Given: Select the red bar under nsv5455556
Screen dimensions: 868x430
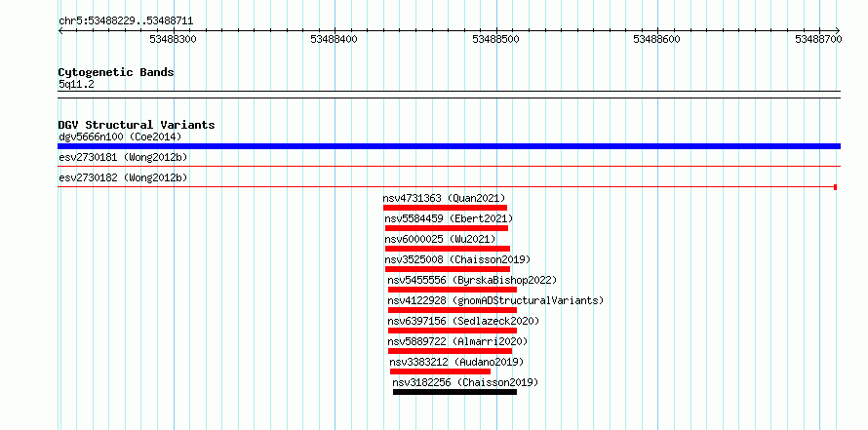Looking at the screenshot, I should [x=453, y=290].
